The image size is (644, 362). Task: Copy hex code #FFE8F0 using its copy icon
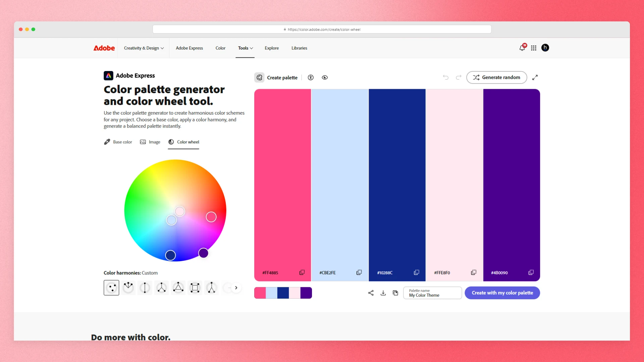pos(474,273)
